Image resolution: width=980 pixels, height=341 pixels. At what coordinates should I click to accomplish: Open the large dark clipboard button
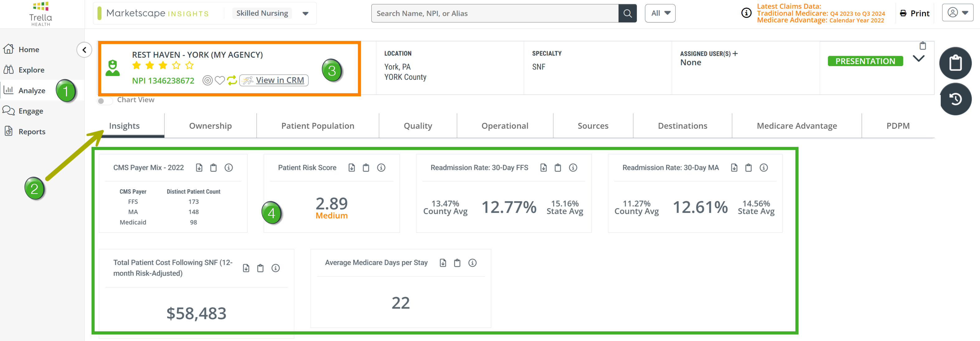955,63
